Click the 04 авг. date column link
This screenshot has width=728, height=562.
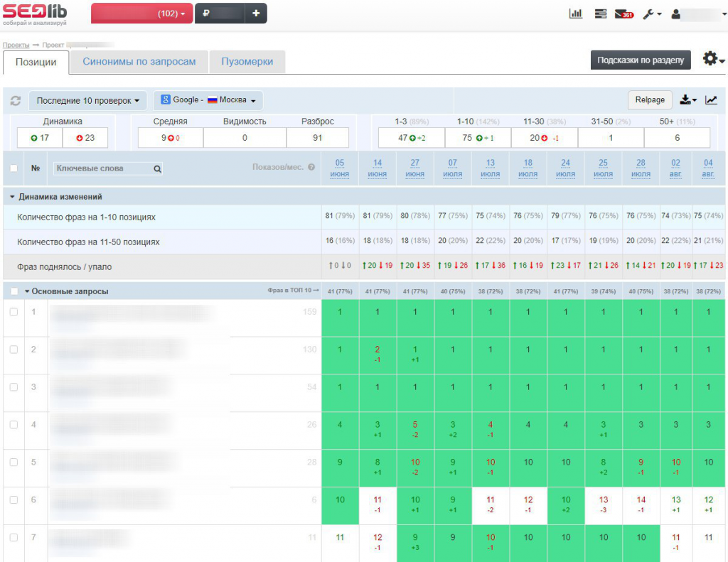708,168
